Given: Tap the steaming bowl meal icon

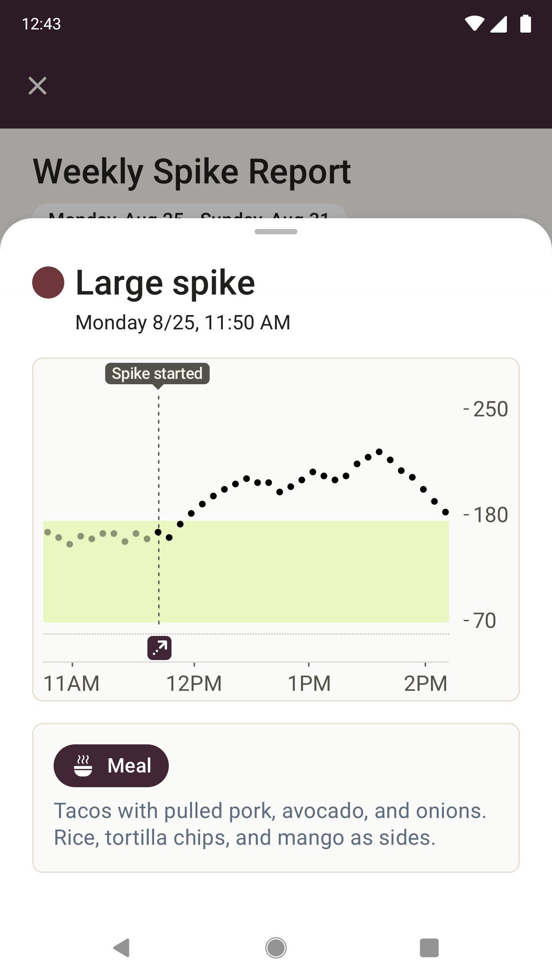Looking at the screenshot, I should [83, 766].
